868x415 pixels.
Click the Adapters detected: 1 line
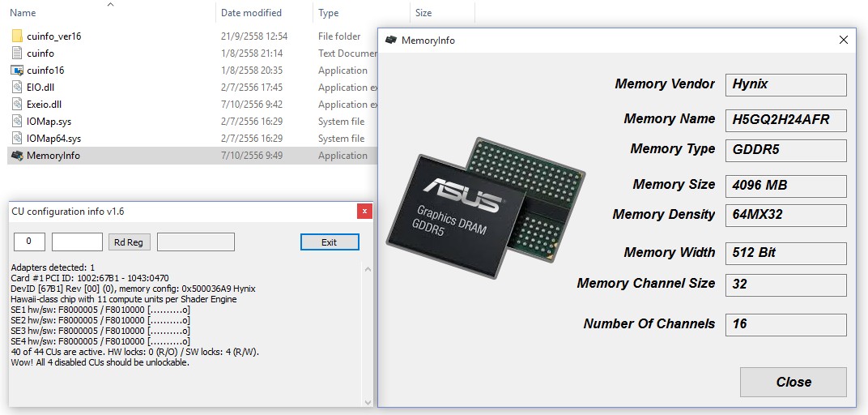tap(53, 267)
